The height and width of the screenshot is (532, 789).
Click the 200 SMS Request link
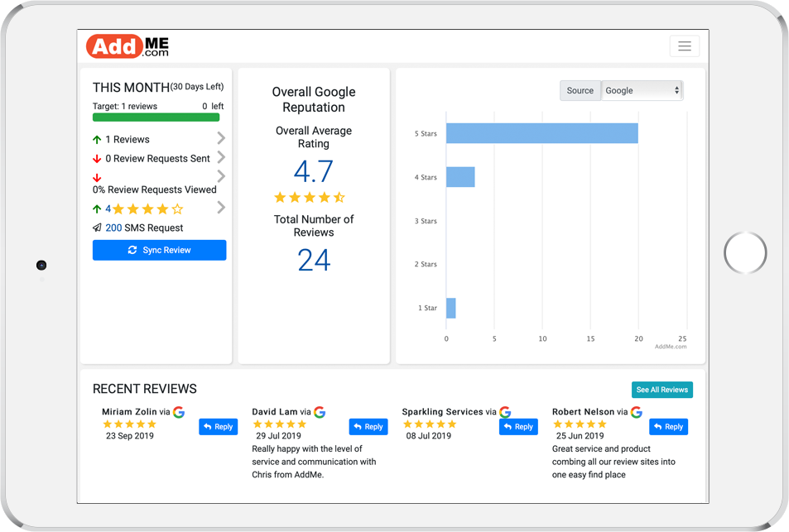coord(113,228)
